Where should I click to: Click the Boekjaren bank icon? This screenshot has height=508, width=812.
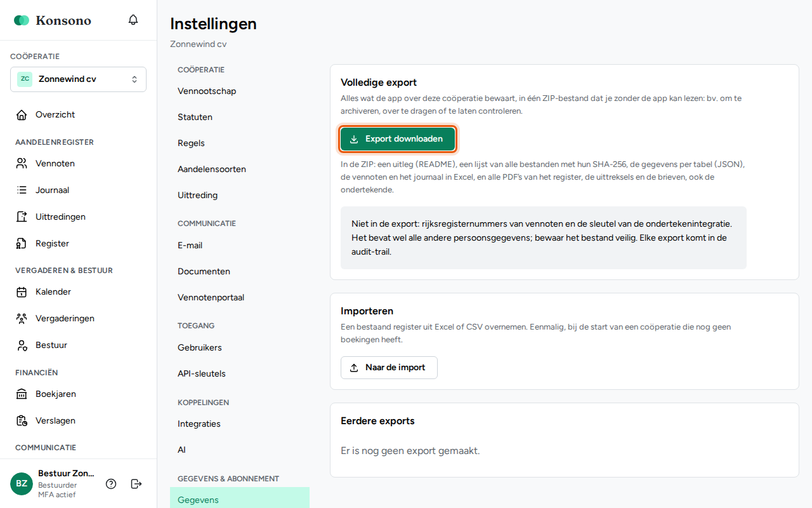coord(22,394)
